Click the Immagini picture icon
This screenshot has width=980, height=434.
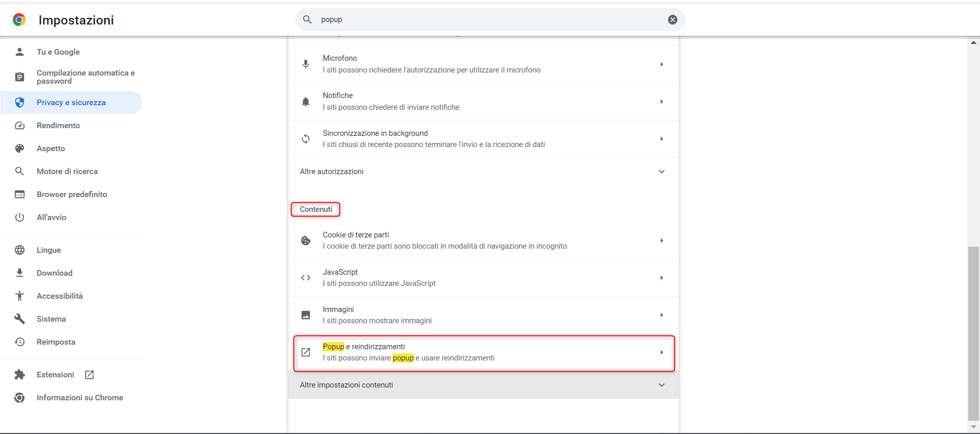[306, 315]
